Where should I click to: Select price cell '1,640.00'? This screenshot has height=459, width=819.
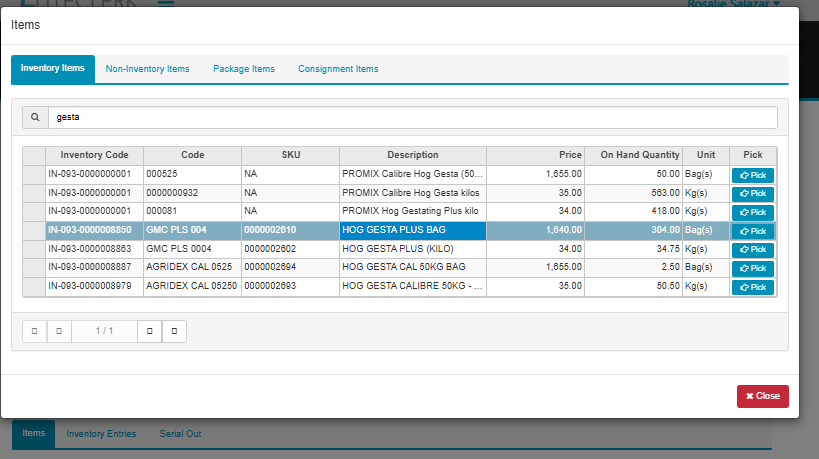point(535,230)
